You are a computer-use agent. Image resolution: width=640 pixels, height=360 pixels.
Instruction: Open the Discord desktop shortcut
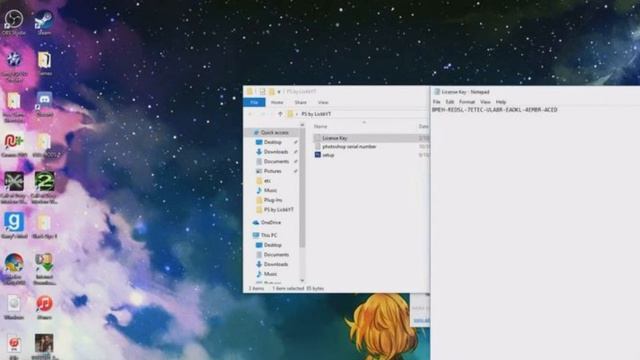(44, 100)
